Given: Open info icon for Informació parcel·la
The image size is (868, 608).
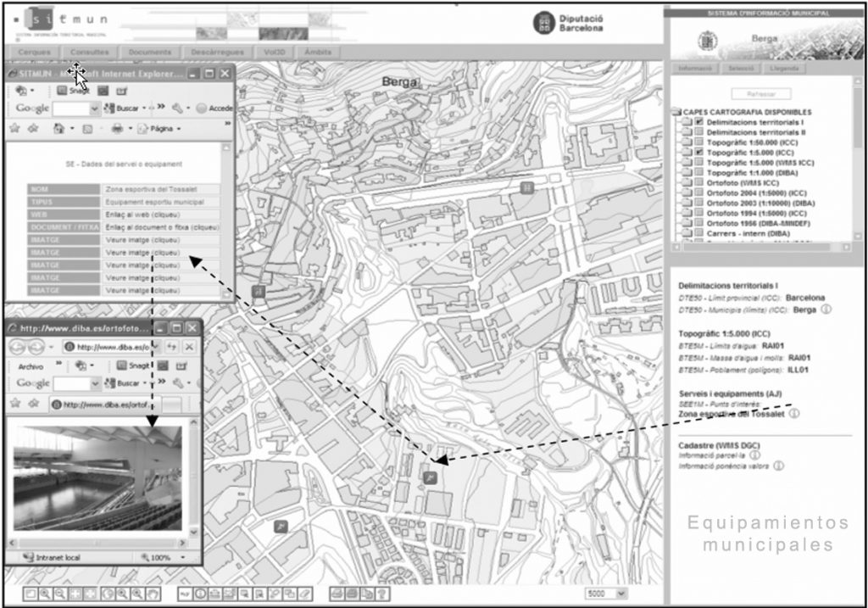Looking at the screenshot, I should 754,455.
